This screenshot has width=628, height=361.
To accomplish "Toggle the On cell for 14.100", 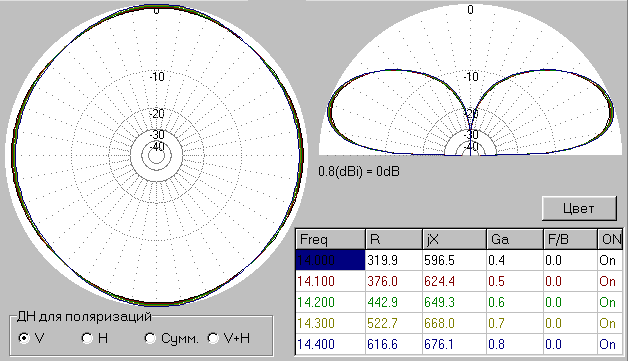I will tap(610, 281).
